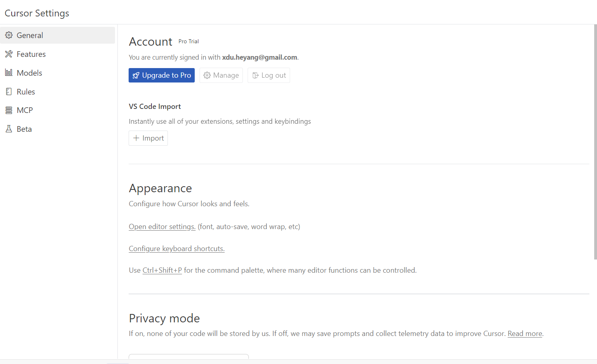This screenshot has height=364, width=597.
Task: Click the signed-in email xdu.heyang@gmail.com
Action: (x=260, y=57)
